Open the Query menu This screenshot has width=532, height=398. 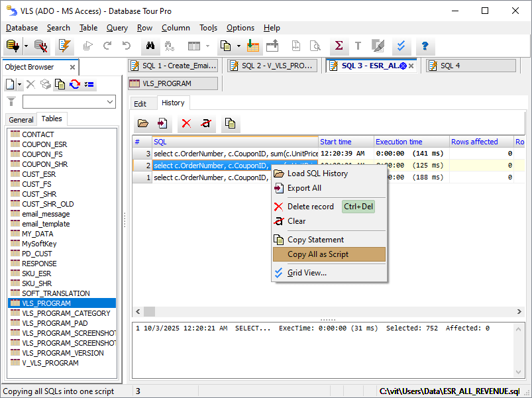point(117,28)
